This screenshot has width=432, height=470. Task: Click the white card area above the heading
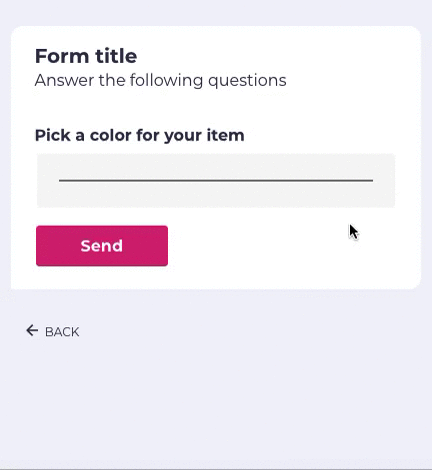(x=216, y=36)
